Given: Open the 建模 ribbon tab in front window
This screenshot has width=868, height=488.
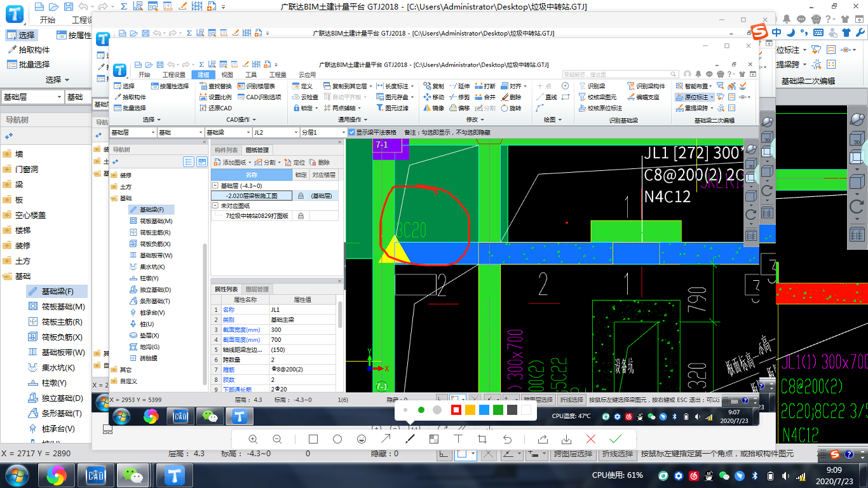Looking at the screenshot, I should 203,74.
